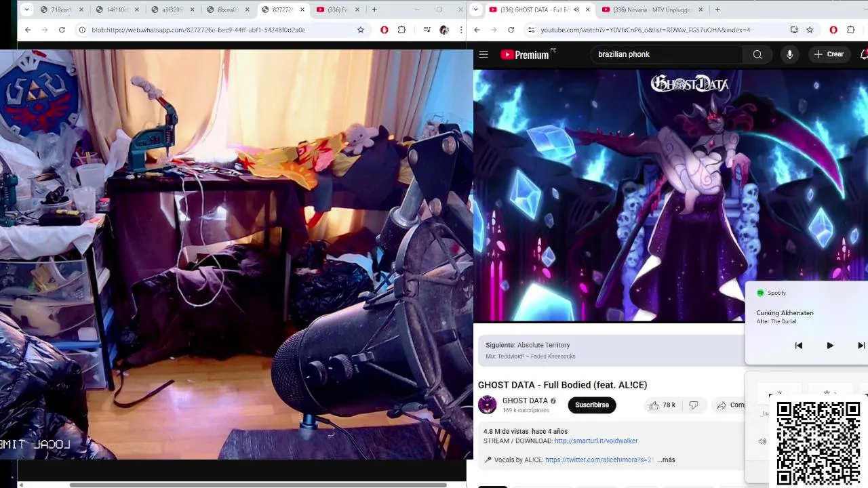The width and height of the screenshot is (868, 488).
Task: Bookmark the YouTube page with star
Action: coord(810,30)
